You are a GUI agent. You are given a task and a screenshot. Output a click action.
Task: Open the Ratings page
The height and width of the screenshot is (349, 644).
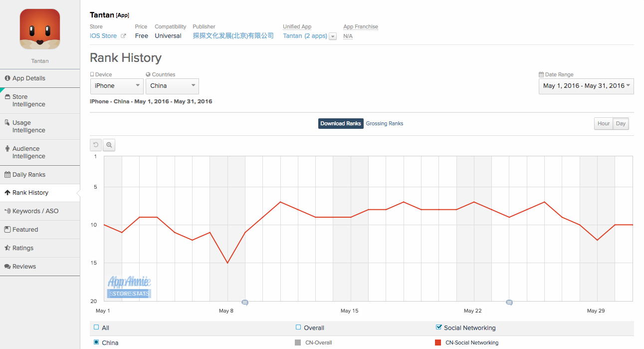[40, 248]
